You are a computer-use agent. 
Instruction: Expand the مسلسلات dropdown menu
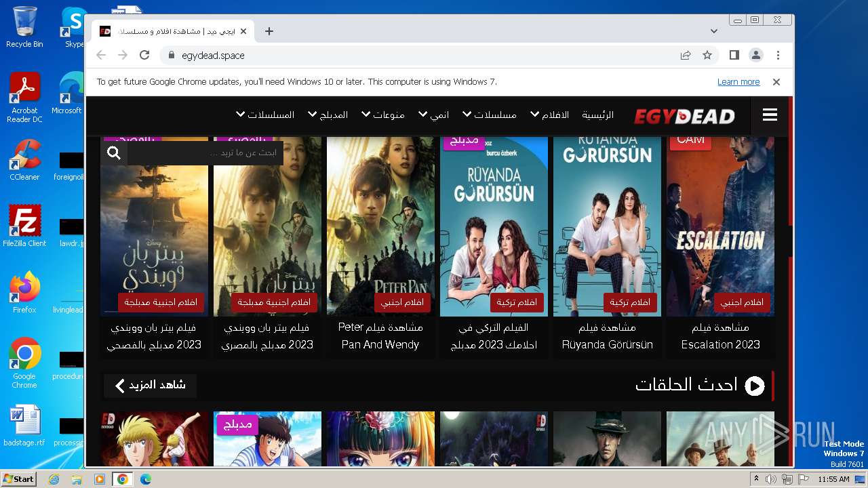coord(490,115)
